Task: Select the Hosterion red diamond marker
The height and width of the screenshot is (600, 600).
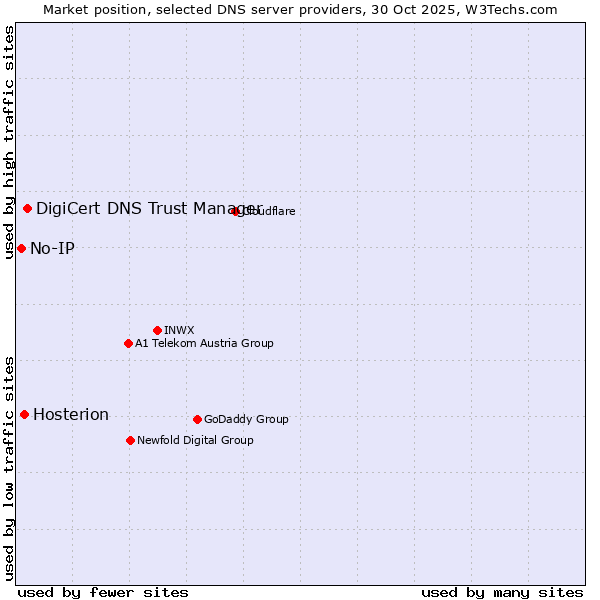Action: 24,414
